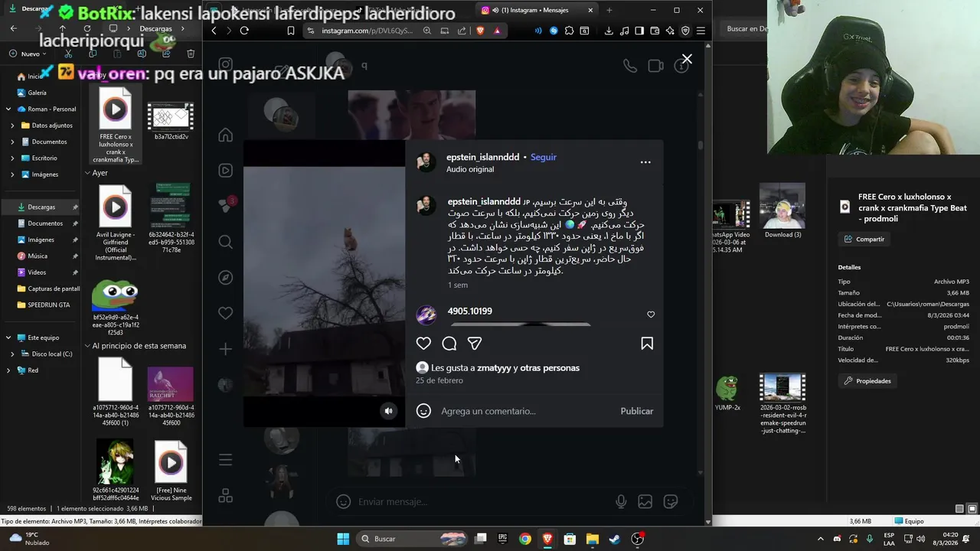Open Instagram Home sidebar icon
This screenshot has height=551, width=980.
(x=225, y=135)
